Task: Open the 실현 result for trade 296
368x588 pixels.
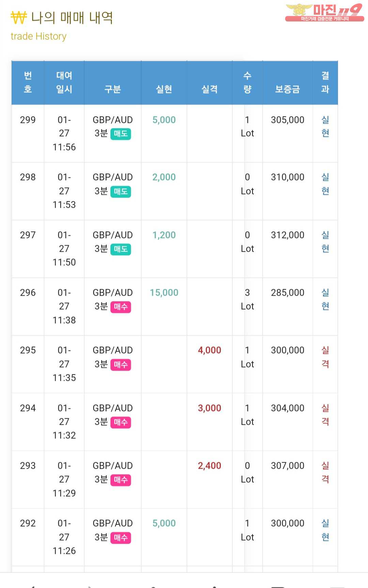Action: [325, 299]
